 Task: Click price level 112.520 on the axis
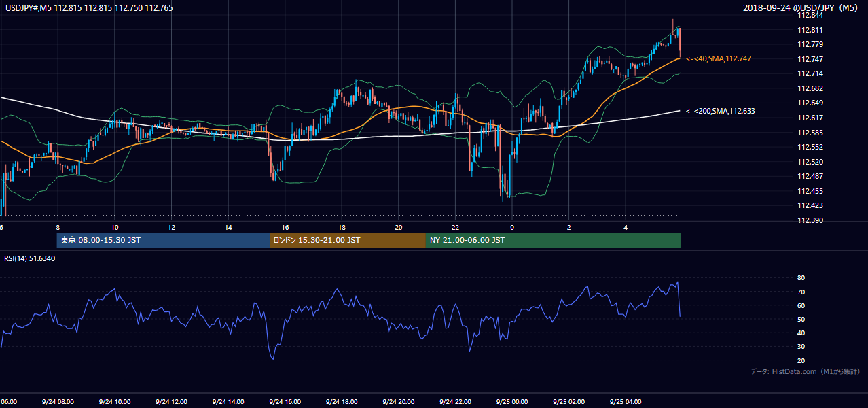(x=811, y=162)
